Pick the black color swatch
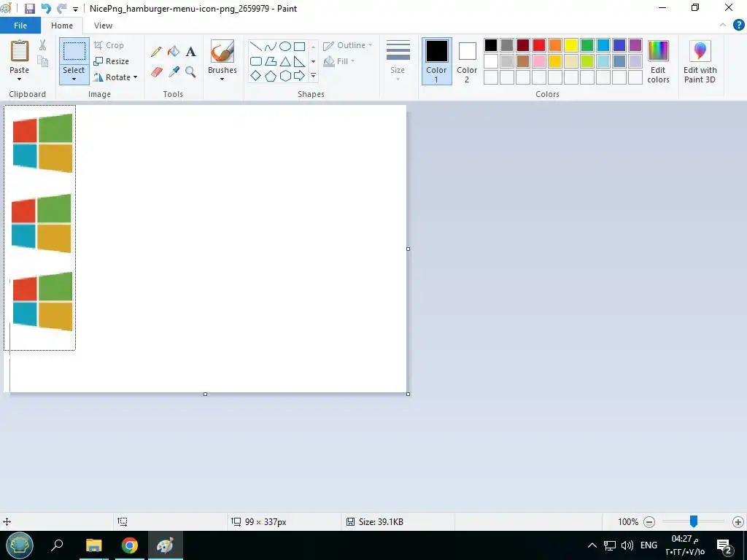 [x=491, y=45]
